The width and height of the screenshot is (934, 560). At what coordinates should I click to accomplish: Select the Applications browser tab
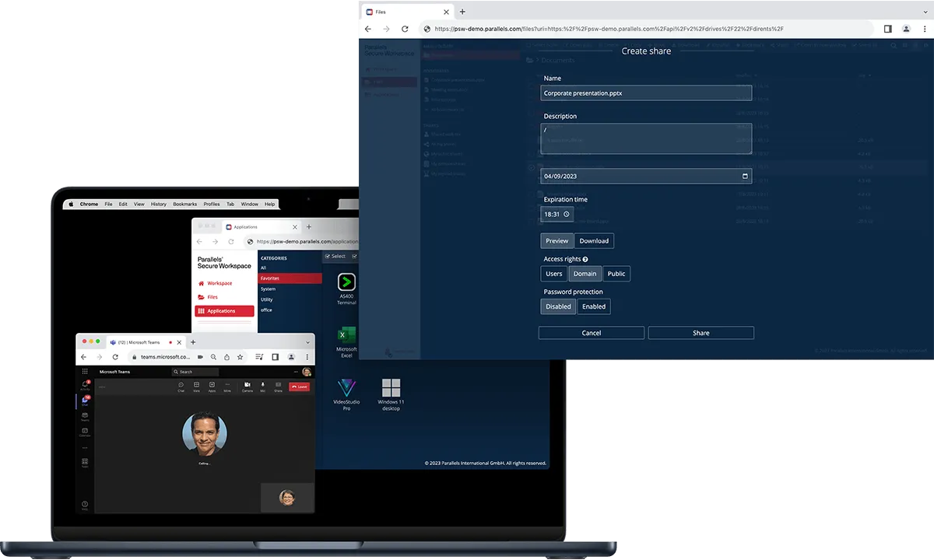[262, 227]
